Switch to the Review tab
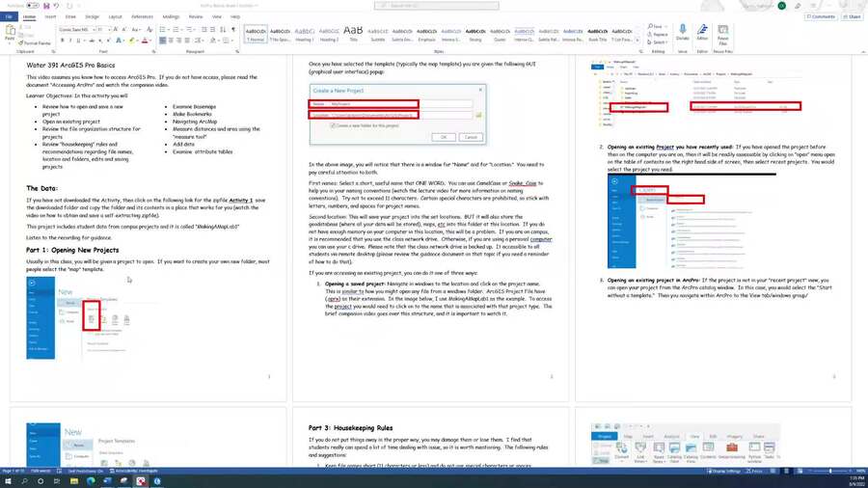Screen dimensions: 868x488 pyautogui.click(x=196, y=16)
